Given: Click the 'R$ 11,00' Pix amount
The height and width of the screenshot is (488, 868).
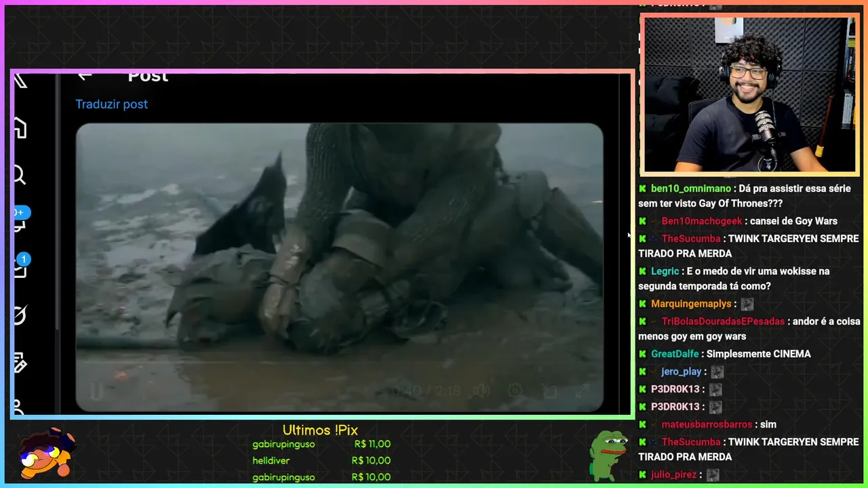Looking at the screenshot, I should (x=372, y=444).
